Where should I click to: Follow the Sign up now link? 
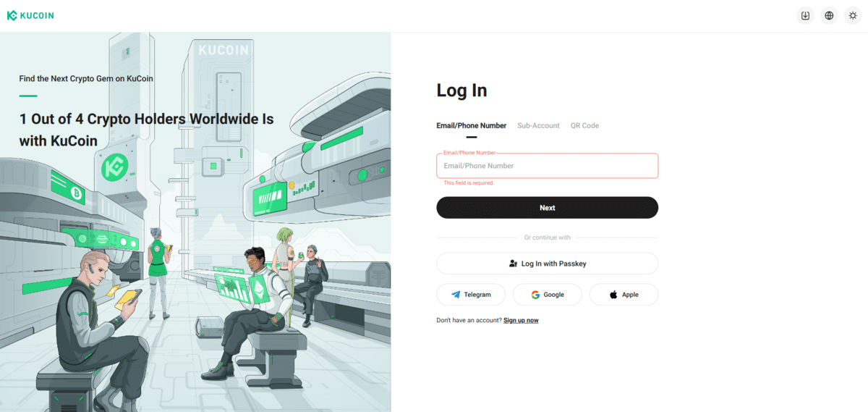(x=521, y=320)
